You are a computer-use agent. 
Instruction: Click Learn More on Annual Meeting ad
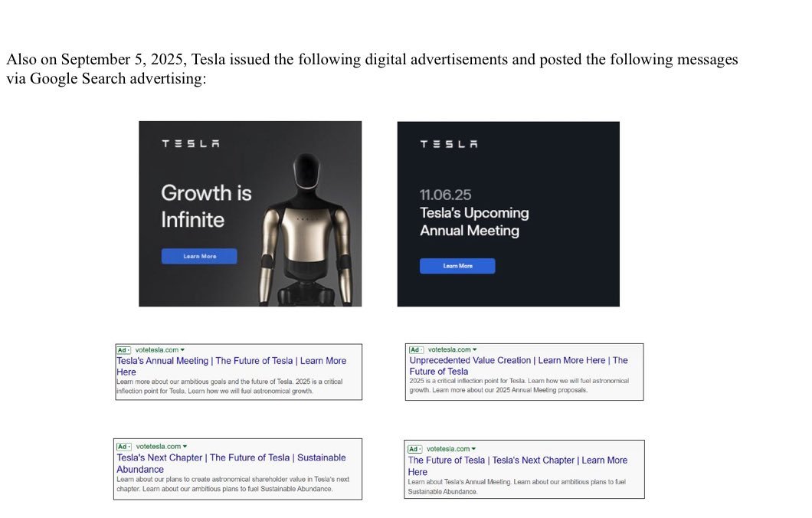pos(457,266)
